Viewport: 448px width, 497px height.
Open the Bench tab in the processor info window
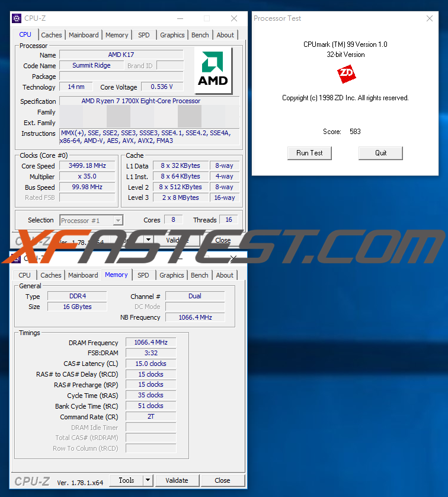(x=200, y=35)
